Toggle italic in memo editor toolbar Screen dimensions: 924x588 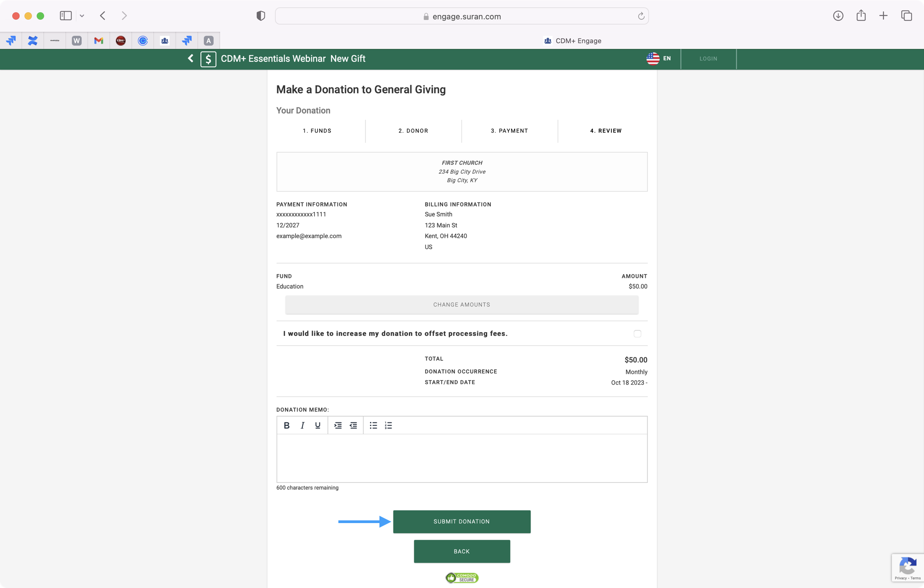tap(302, 425)
